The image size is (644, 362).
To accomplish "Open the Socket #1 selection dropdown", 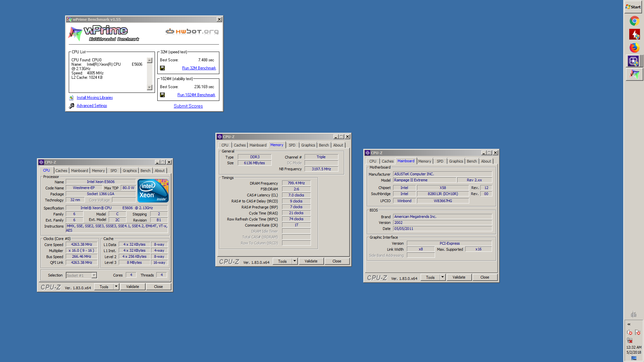I will click(94, 276).
